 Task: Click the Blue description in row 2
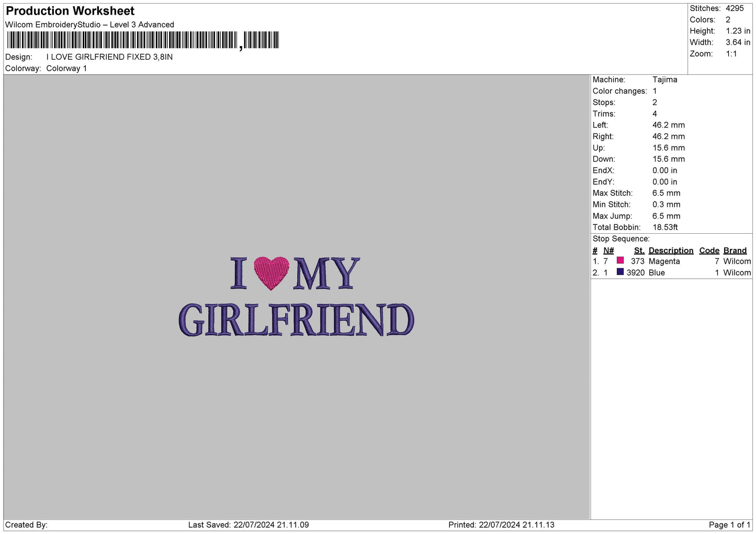click(657, 273)
